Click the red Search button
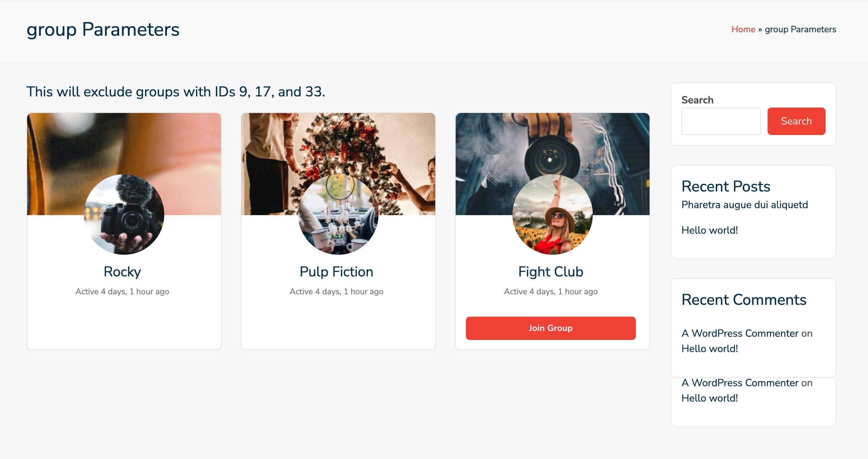868x459 pixels. point(796,121)
